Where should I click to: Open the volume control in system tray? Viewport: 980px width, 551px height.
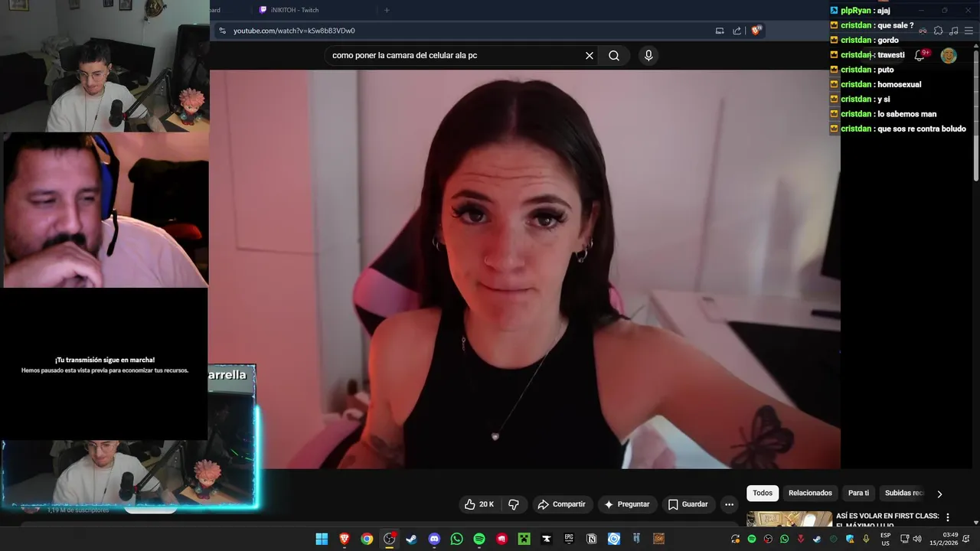click(x=917, y=539)
